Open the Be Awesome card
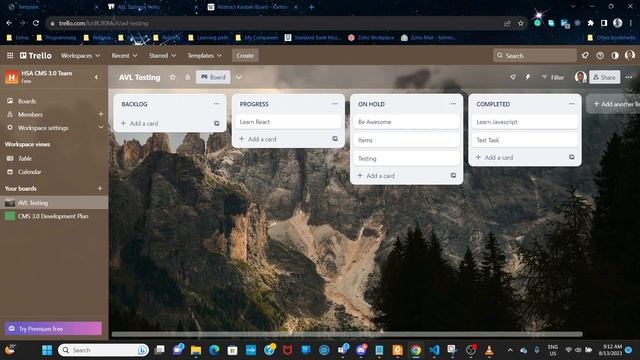The image size is (640, 360). pyautogui.click(x=407, y=122)
